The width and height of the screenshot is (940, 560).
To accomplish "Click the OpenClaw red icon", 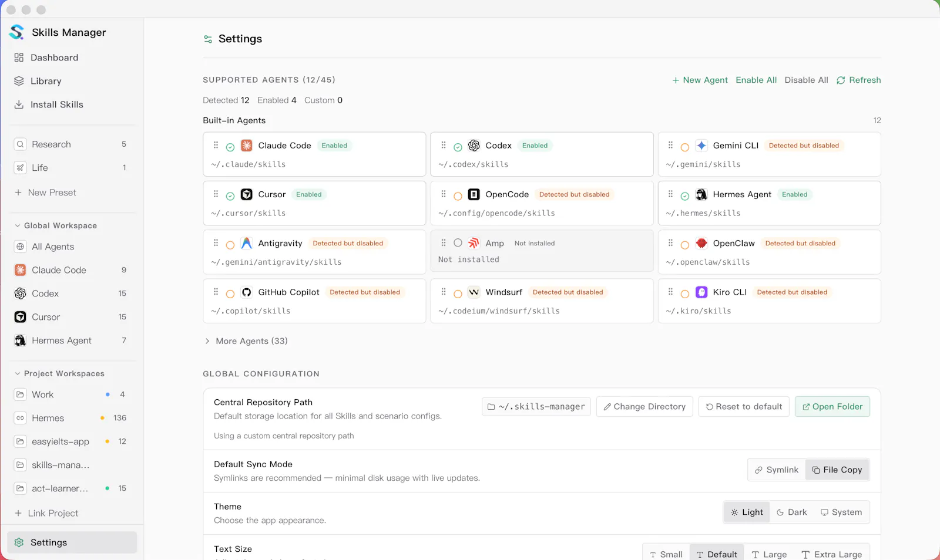I will point(701,243).
